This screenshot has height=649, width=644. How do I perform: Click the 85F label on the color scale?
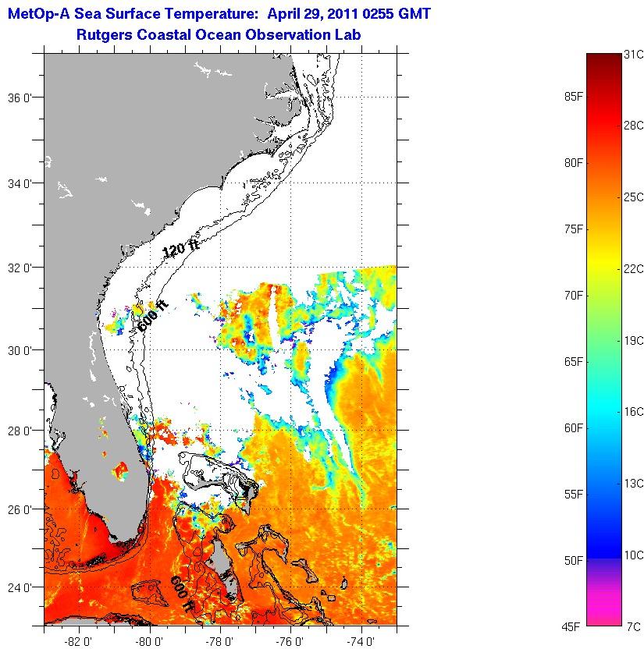(x=573, y=97)
